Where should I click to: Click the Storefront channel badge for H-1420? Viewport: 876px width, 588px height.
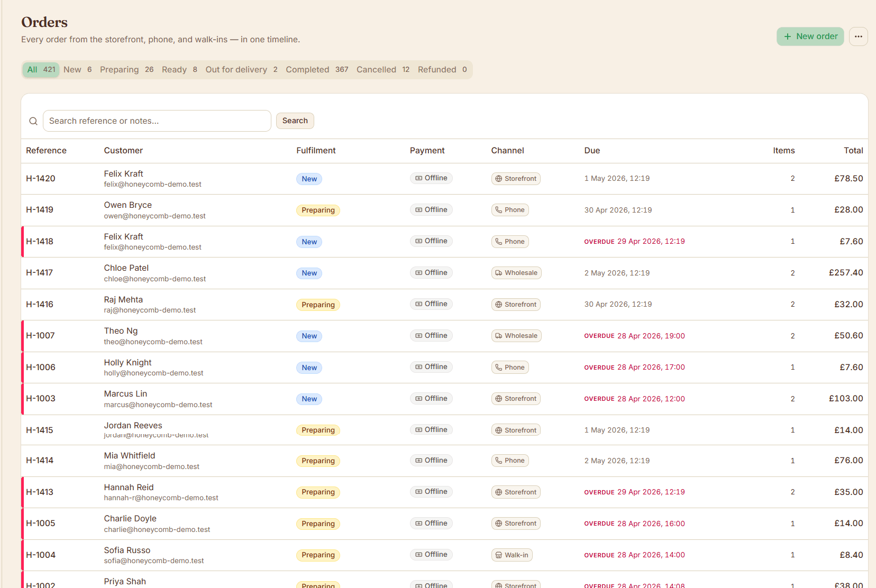516,179
